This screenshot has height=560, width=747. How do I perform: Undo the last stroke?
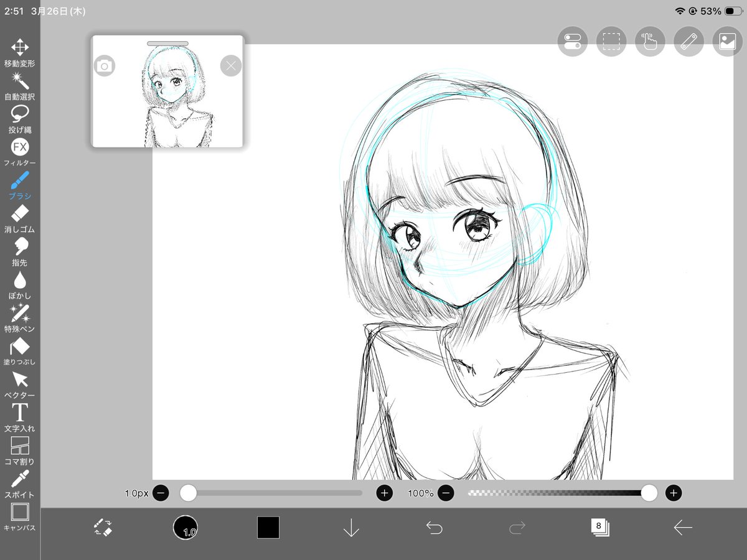coord(434,528)
